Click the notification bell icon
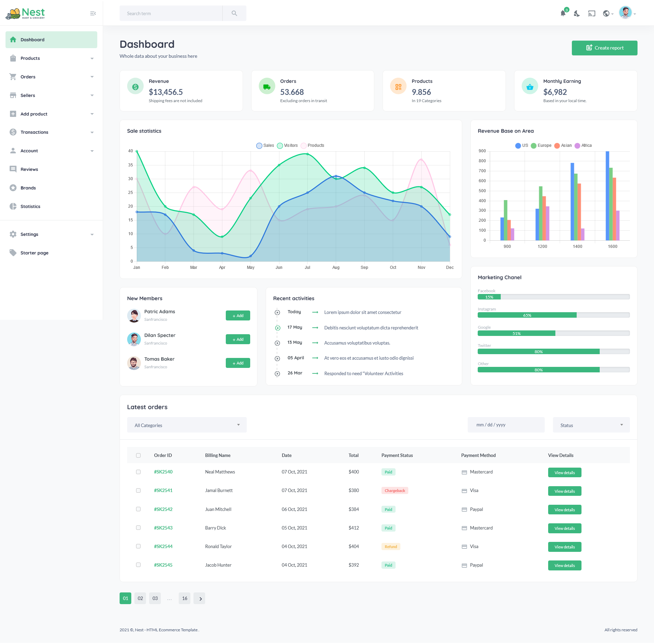 point(563,13)
